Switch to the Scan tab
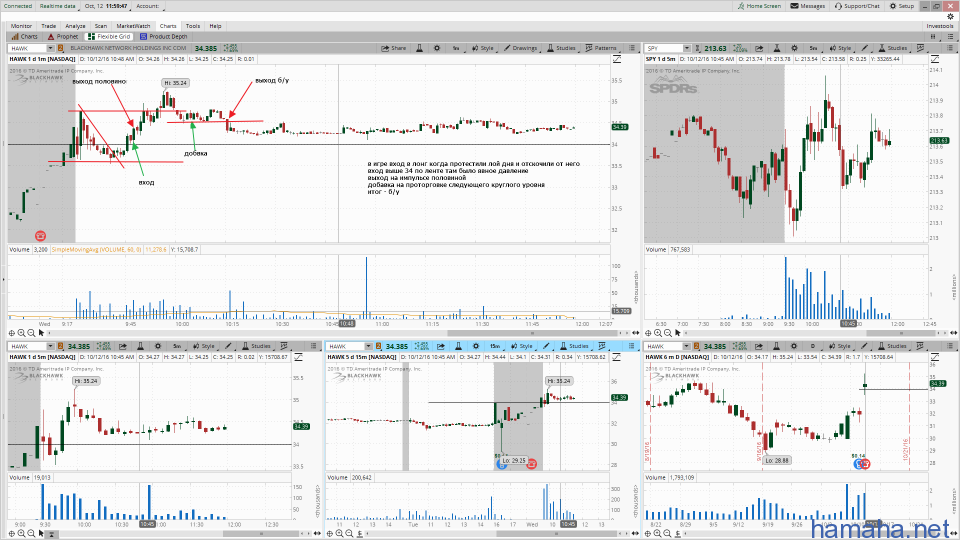 coord(101,26)
